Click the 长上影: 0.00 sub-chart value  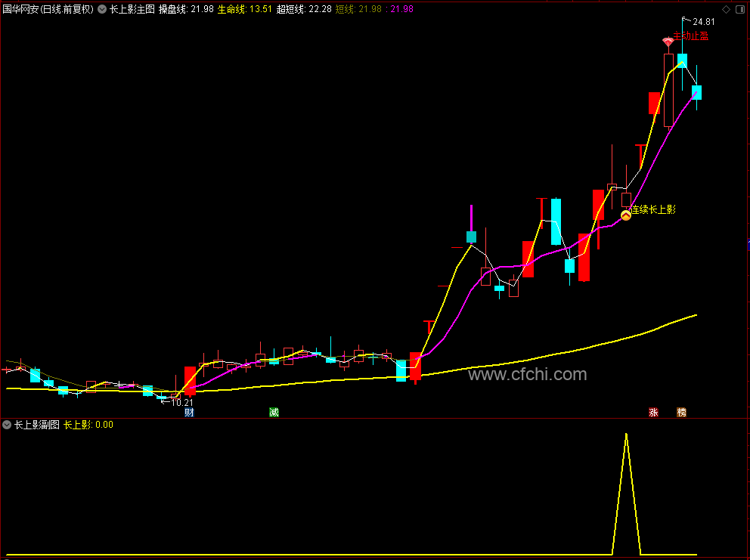pos(88,425)
